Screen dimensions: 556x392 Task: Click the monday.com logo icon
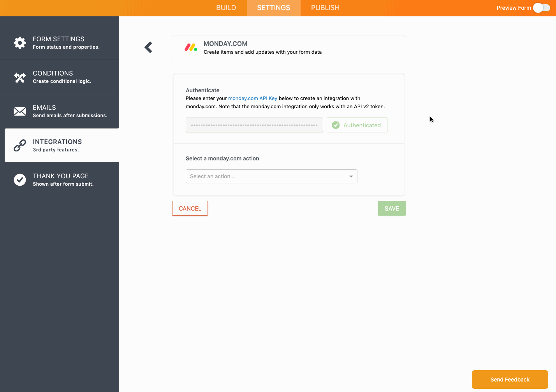point(191,47)
